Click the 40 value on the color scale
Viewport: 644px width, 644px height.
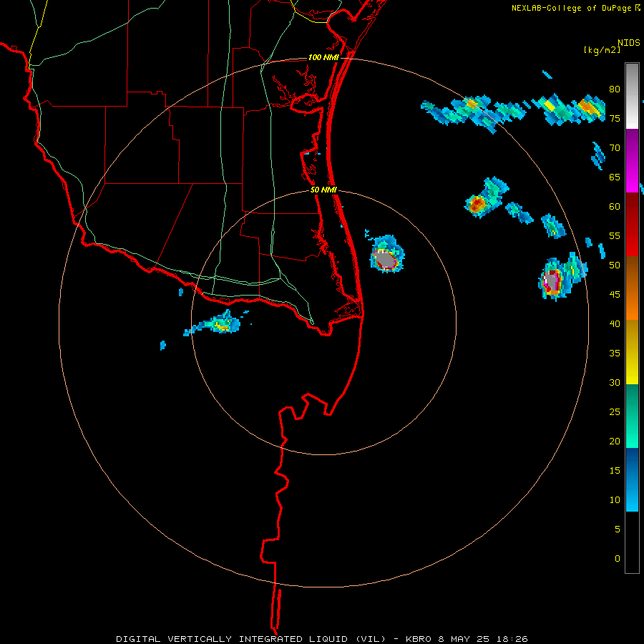tap(615, 323)
